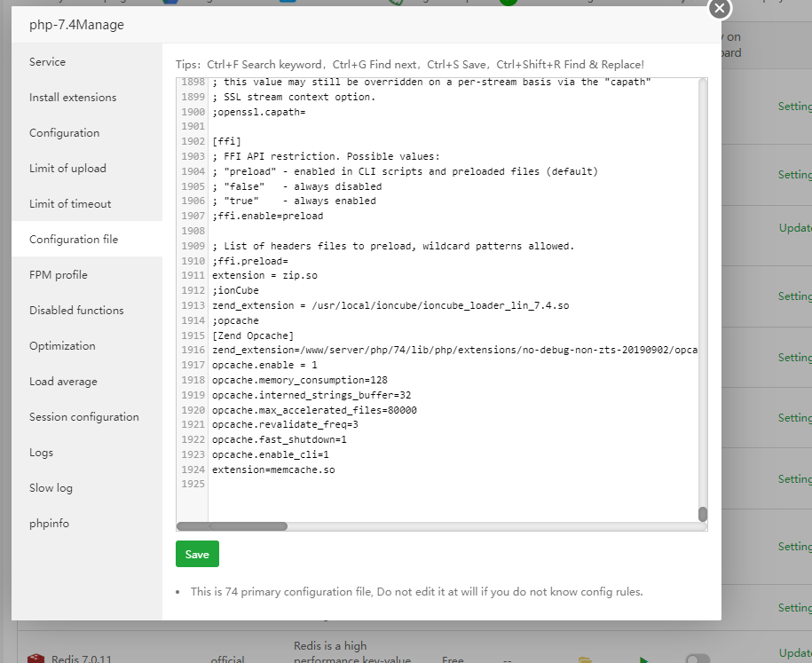The width and height of the screenshot is (812, 663).
Task: Click the green play icon for Redis
Action: [x=643, y=659]
